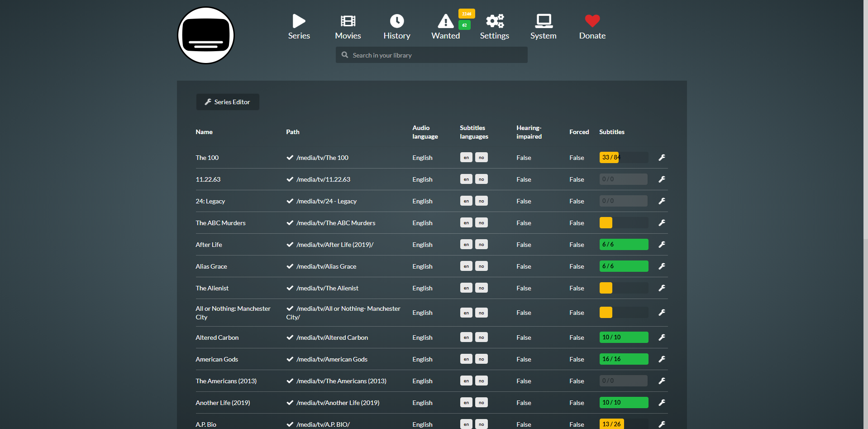Click the 'en' language badge for 11.22.63

466,179
